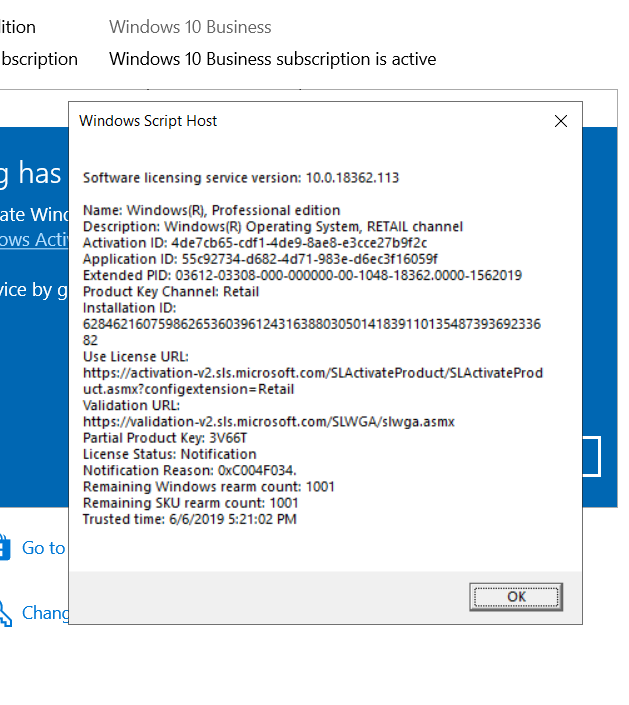Click the Application ID line
Image resolution: width=629 pixels, height=705 pixels.
(x=260, y=259)
